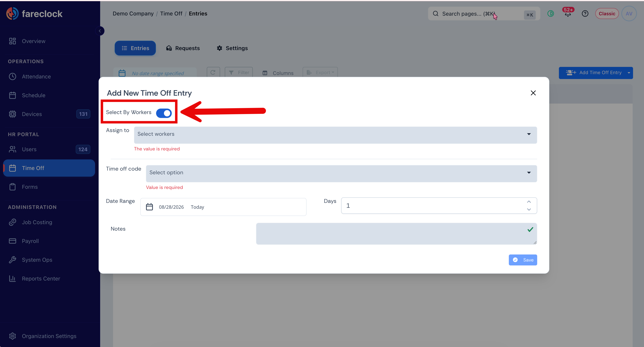Click the refresh icon in the toolbar

tap(213, 73)
